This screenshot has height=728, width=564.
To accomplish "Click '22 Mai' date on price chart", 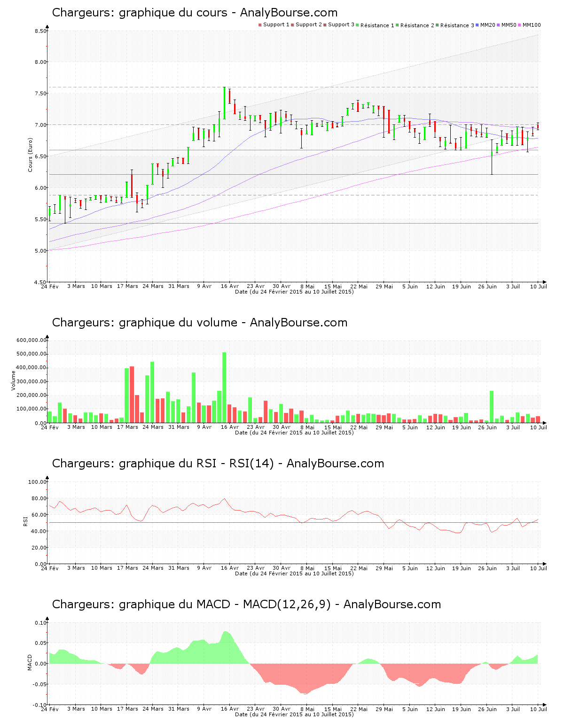I will click(x=359, y=286).
